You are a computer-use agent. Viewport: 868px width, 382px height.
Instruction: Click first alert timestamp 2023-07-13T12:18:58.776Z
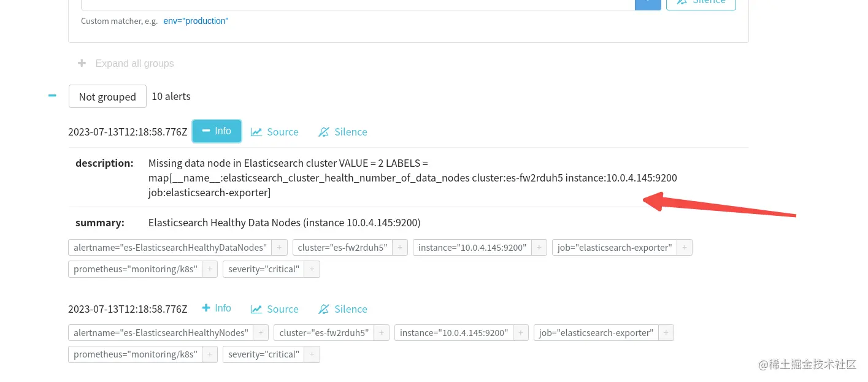click(x=128, y=132)
